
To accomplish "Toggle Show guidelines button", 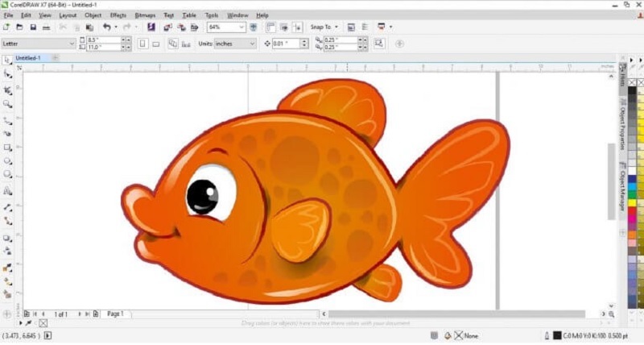I will (x=297, y=27).
